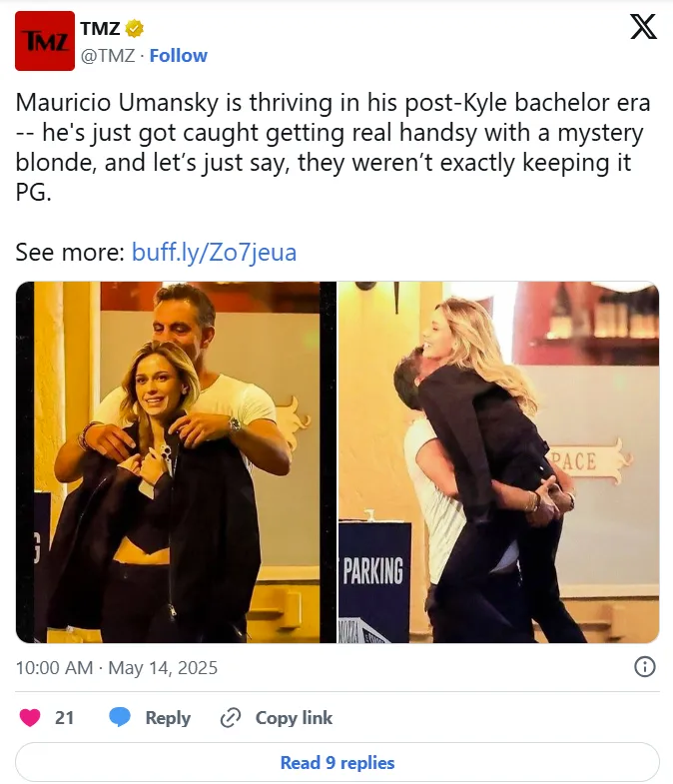This screenshot has height=784, width=673.
Task: Click the tweet text about Mauricio Umansky
Action: tap(333, 147)
